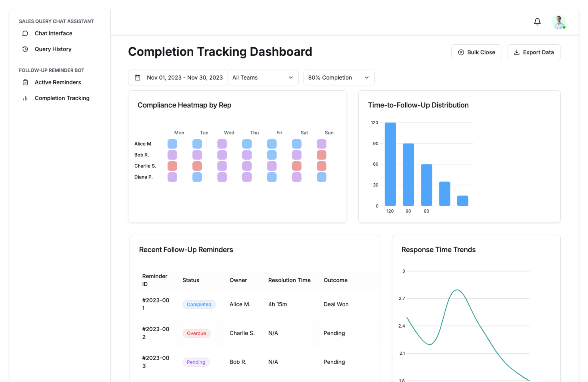Select Charlie S. Monday red heatmap cell

click(x=172, y=166)
